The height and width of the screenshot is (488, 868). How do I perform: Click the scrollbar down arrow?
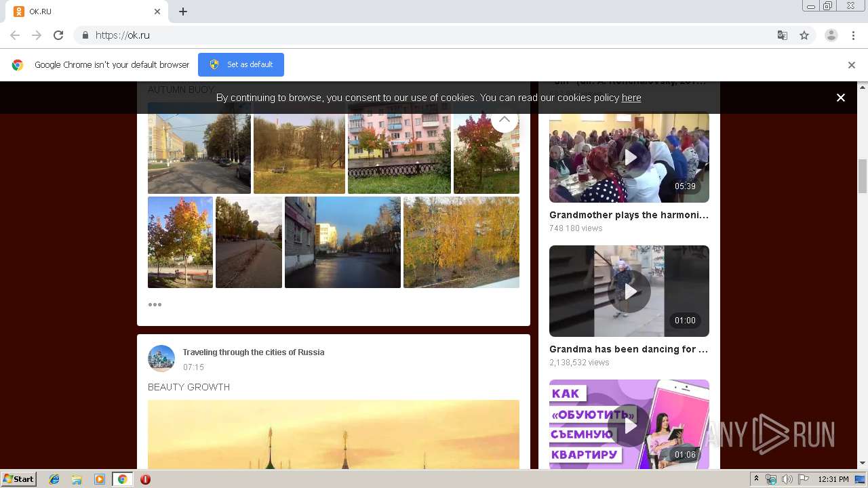(863, 464)
